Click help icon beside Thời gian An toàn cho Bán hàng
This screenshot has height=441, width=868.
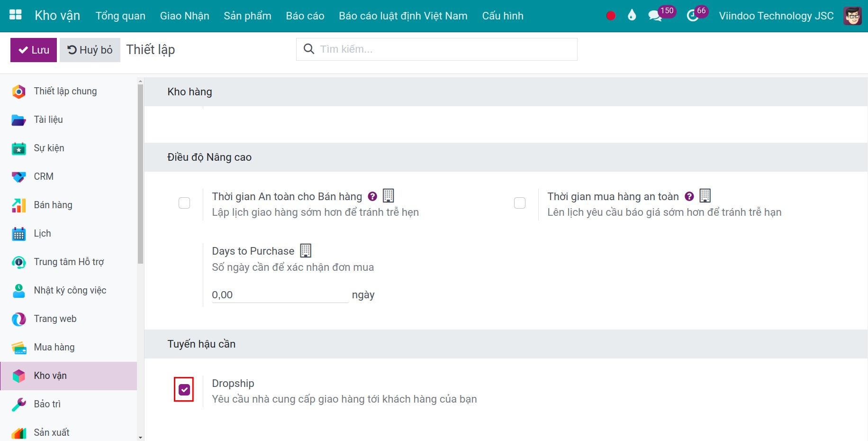click(x=372, y=196)
